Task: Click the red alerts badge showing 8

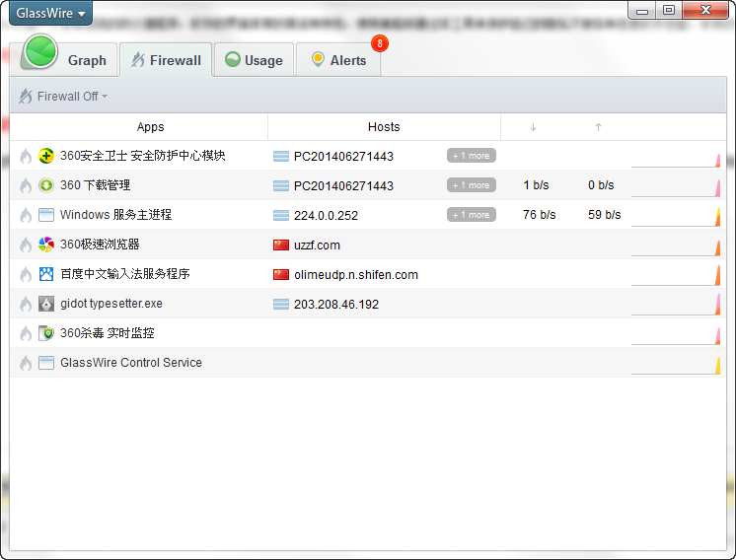Action: point(379,43)
